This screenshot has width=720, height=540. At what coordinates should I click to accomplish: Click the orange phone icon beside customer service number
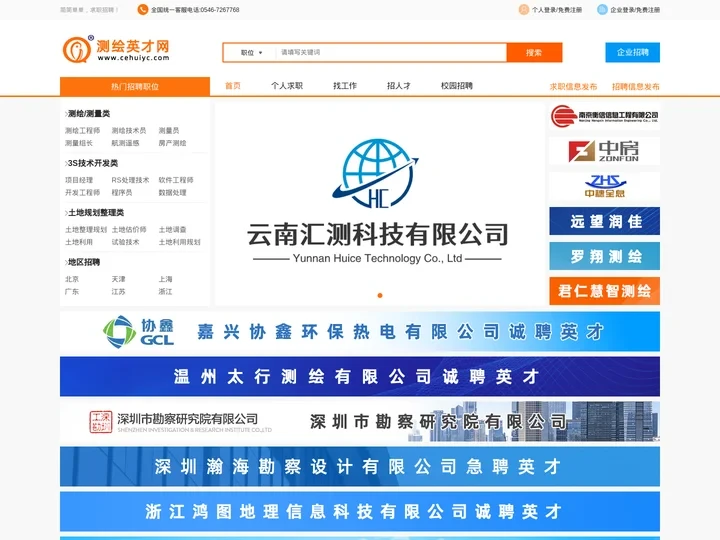pyautogui.click(x=143, y=9)
